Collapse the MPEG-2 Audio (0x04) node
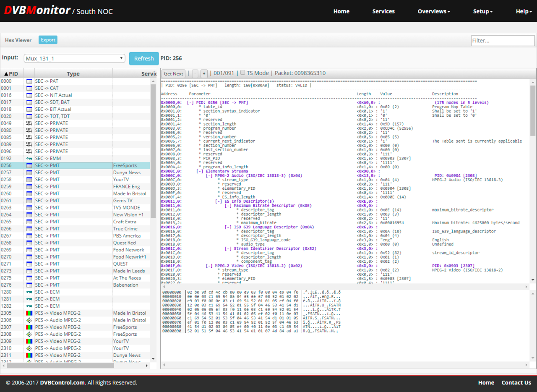 pos(209,175)
